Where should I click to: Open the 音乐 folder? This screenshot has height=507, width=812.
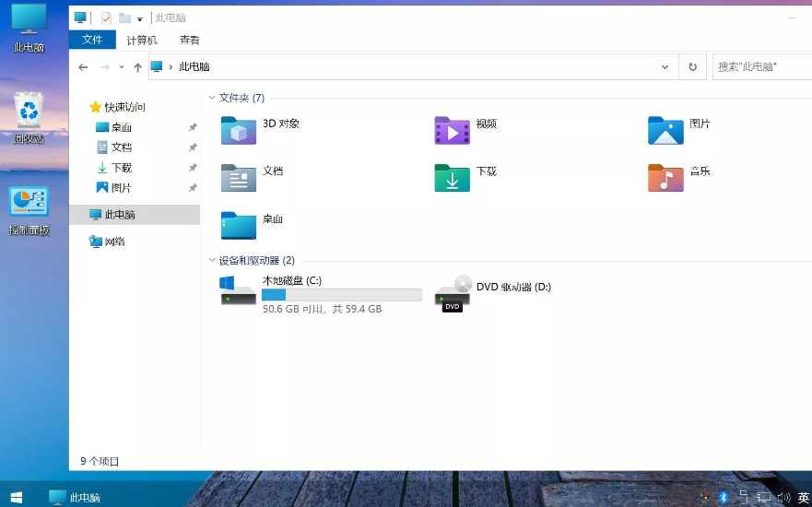(x=665, y=178)
